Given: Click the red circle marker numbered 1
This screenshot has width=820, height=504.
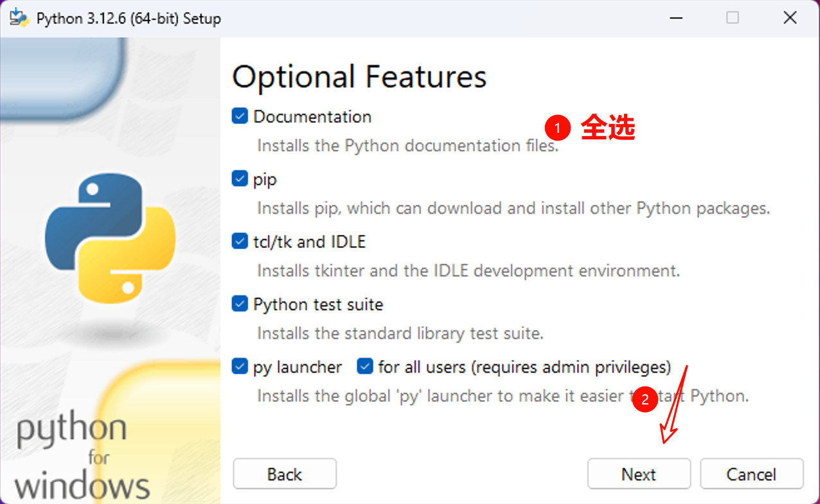Looking at the screenshot, I should coord(557,128).
